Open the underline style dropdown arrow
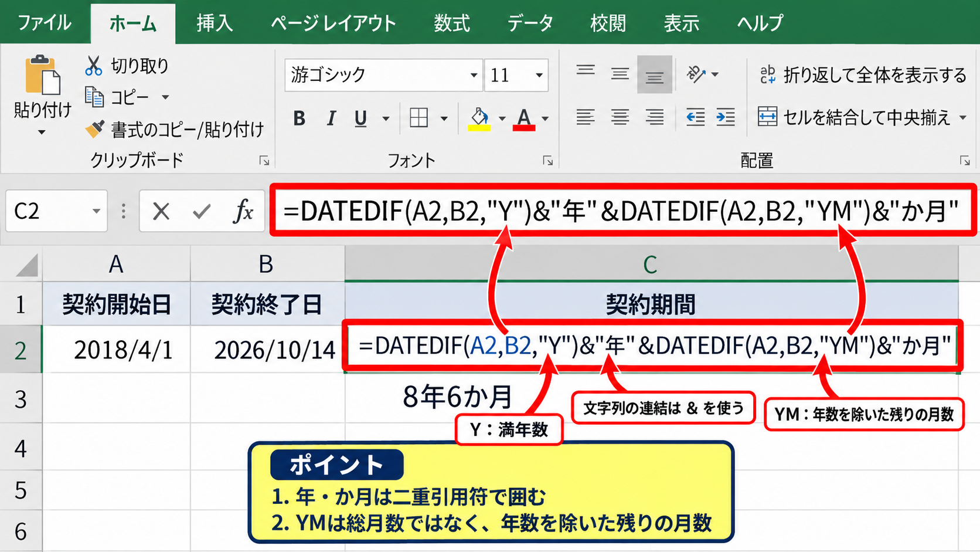This screenshot has height=552, width=980. pos(386,119)
